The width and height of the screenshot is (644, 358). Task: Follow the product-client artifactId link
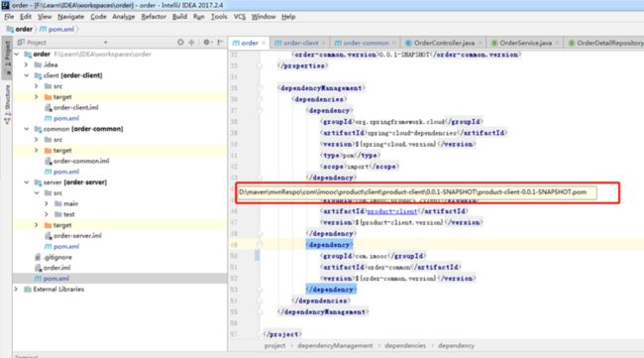pyautogui.click(x=391, y=211)
